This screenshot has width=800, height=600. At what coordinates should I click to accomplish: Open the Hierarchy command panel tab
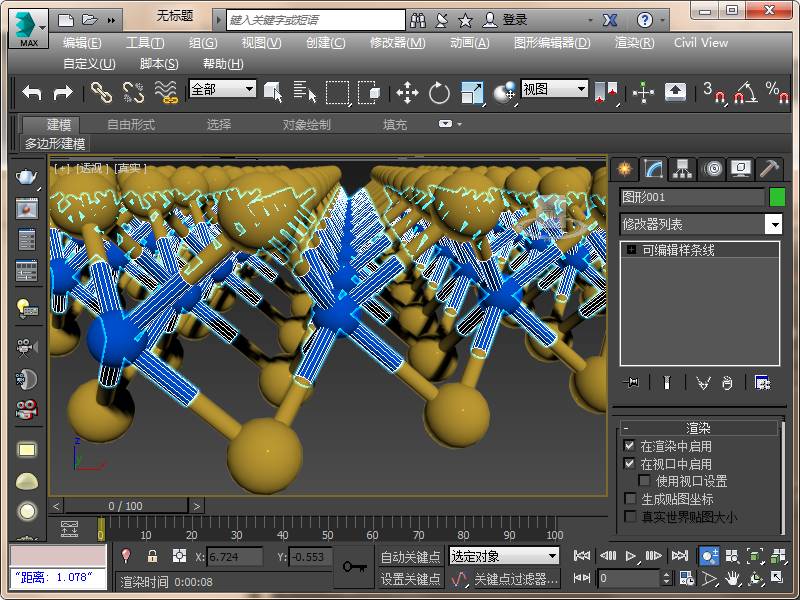682,168
